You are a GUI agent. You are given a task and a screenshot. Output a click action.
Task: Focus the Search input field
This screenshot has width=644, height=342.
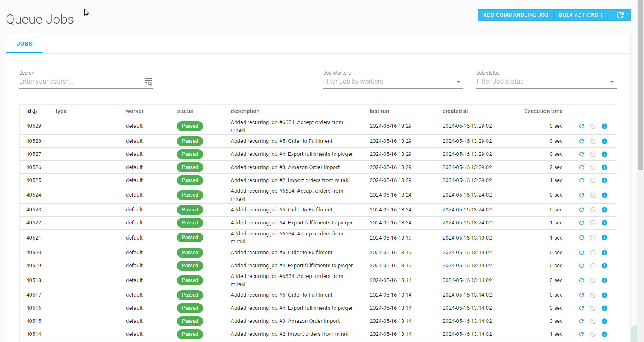tap(80, 82)
